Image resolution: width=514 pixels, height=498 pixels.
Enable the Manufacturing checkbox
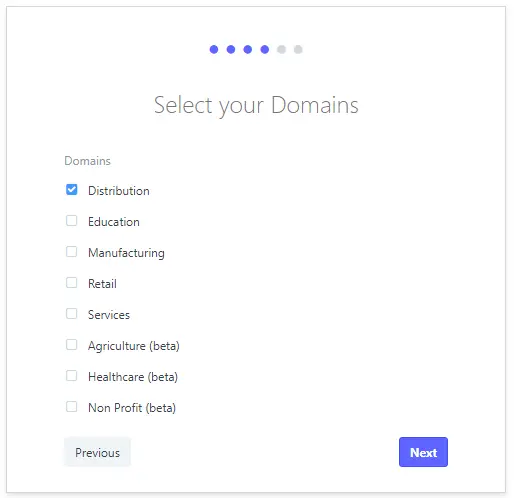coord(71,252)
